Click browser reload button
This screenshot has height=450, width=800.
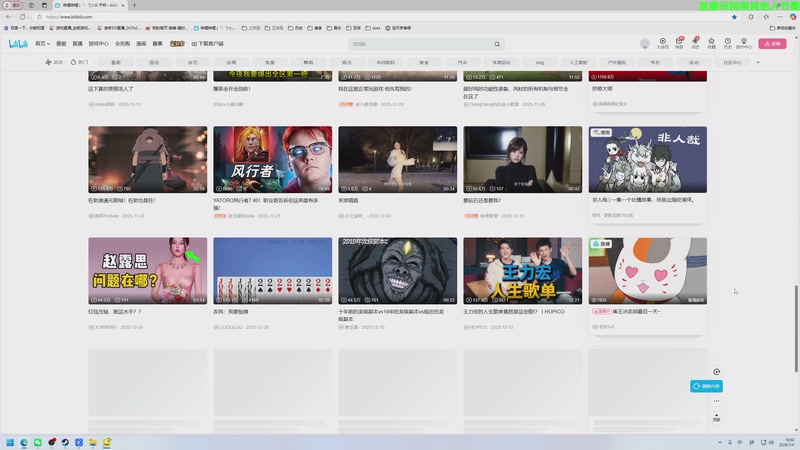pyautogui.click(x=22, y=17)
